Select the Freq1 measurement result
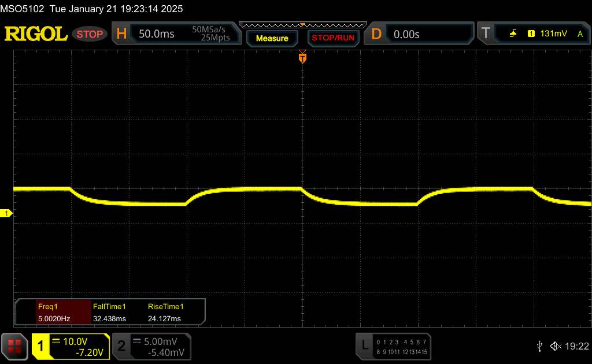This screenshot has height=364, width=592. tap(53, 313)
